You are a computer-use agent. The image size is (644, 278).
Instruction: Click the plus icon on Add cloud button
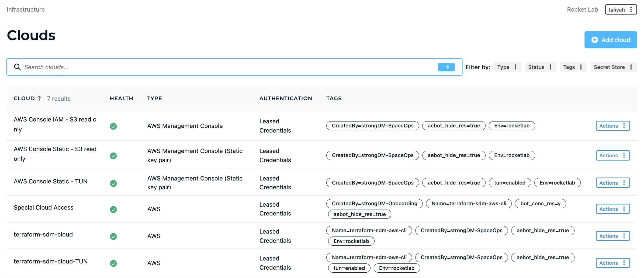click(x=595, y=40)
